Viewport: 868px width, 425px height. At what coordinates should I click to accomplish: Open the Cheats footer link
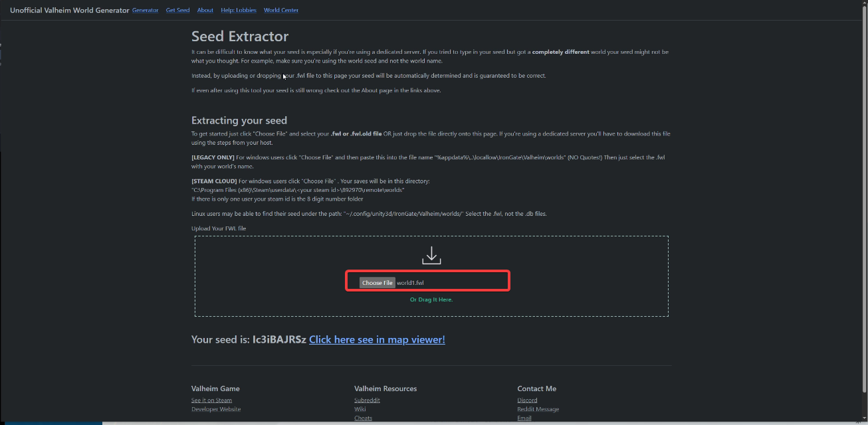point(364,418)
